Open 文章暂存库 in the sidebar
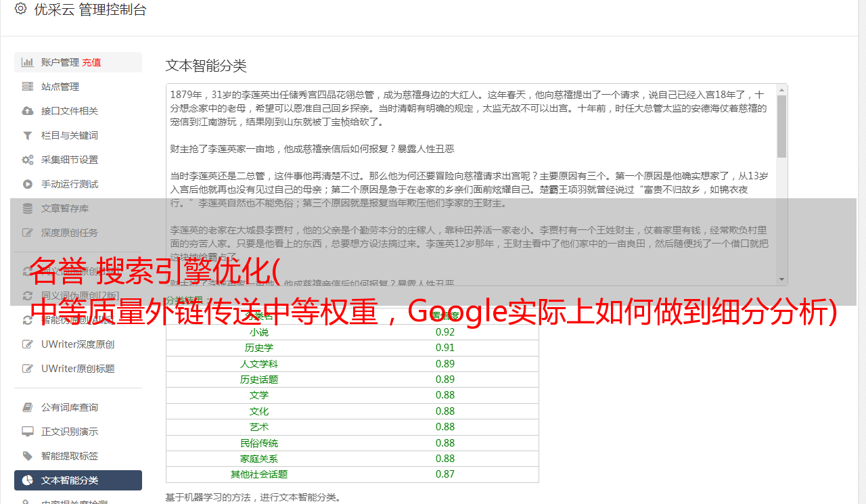Screen dimensions: 866x504 click(x=78, y=208)
